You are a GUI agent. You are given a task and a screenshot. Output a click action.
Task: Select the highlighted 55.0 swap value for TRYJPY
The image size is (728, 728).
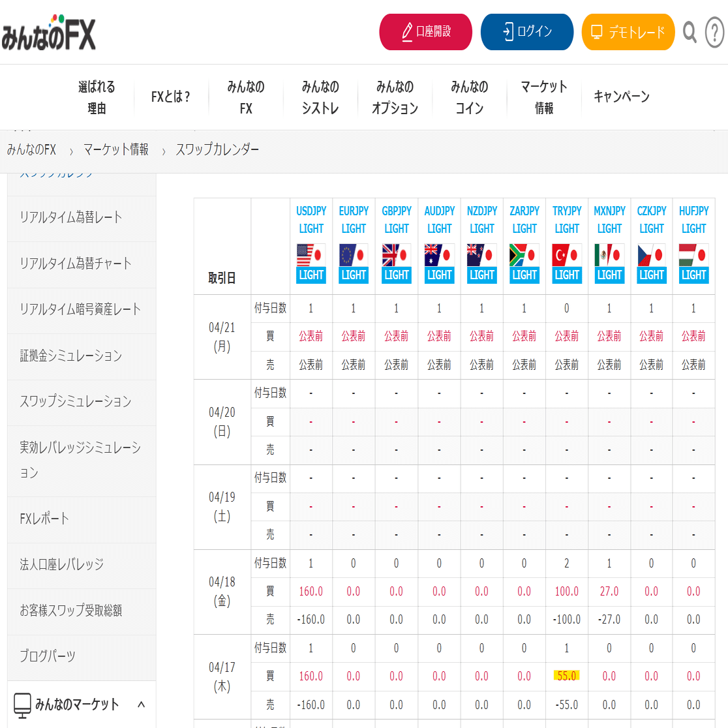click(x=566, y=676)
